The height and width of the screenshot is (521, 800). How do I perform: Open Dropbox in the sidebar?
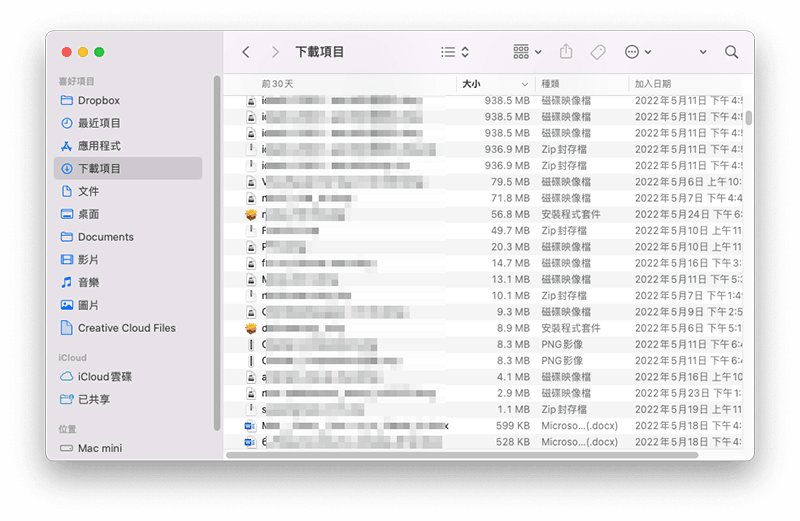coord(128,101)
